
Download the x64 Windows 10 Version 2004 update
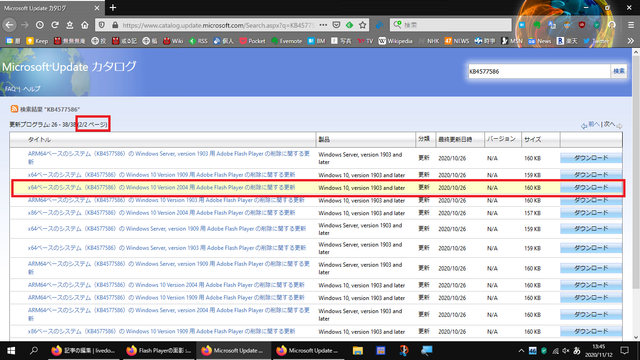[591, 187]
